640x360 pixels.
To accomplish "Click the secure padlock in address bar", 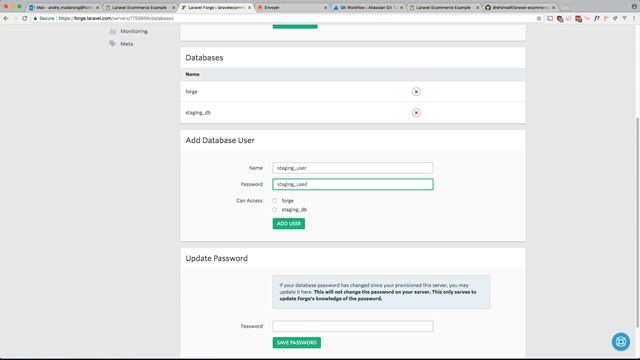I will 36,18.
